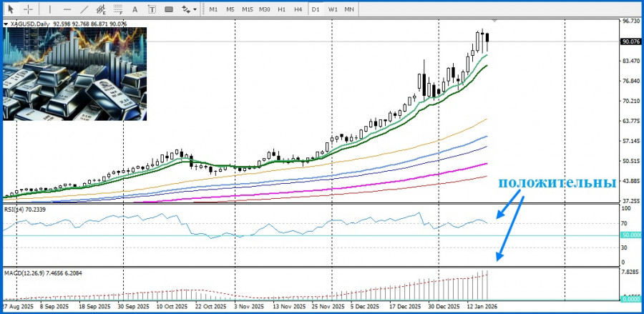
Task: Draw a vertical line tool
Action: tap(49, 9)
